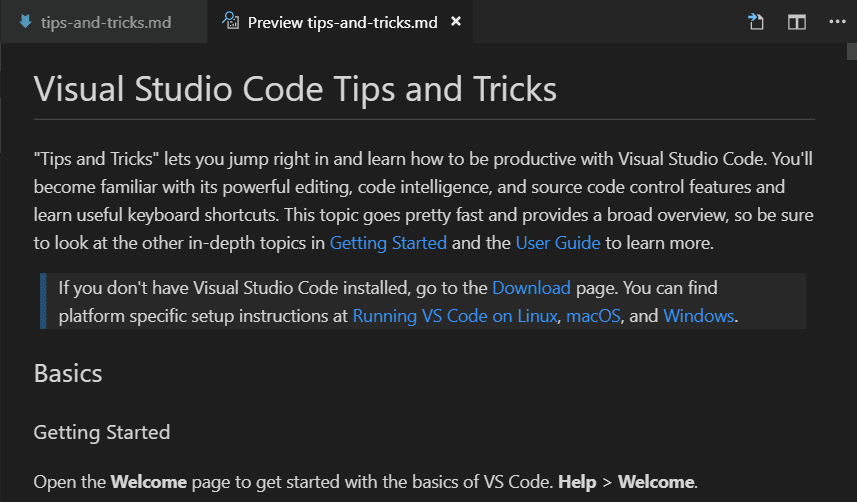Click the Open Preview Source icon
Image resolution: width=857 pixels, height=502 pixels.
pyautogui.click(x=756, y=22)
